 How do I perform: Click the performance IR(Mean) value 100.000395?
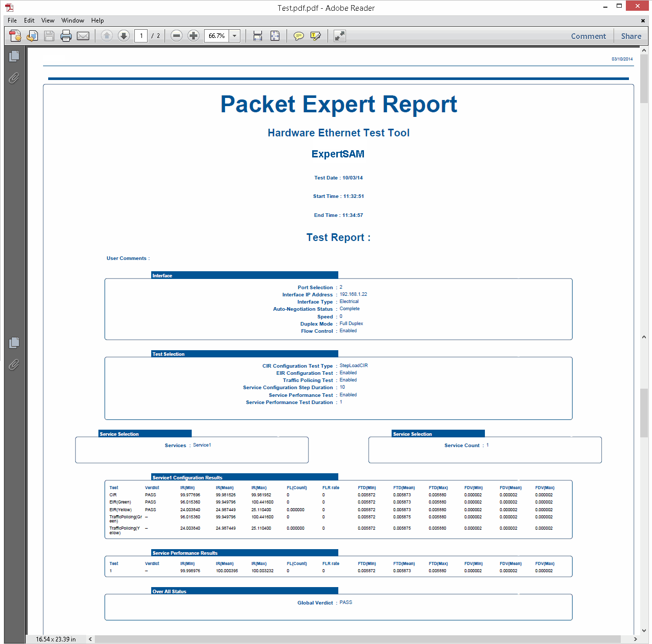(227, 571)
